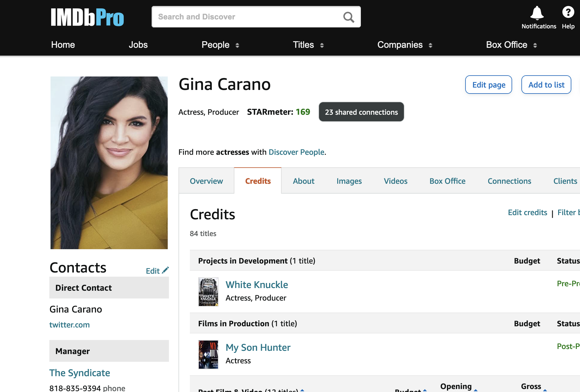Follow the Discover People link
Viewport: 580px width, 392px height.
pyautogui.click(x=297, y=152)
